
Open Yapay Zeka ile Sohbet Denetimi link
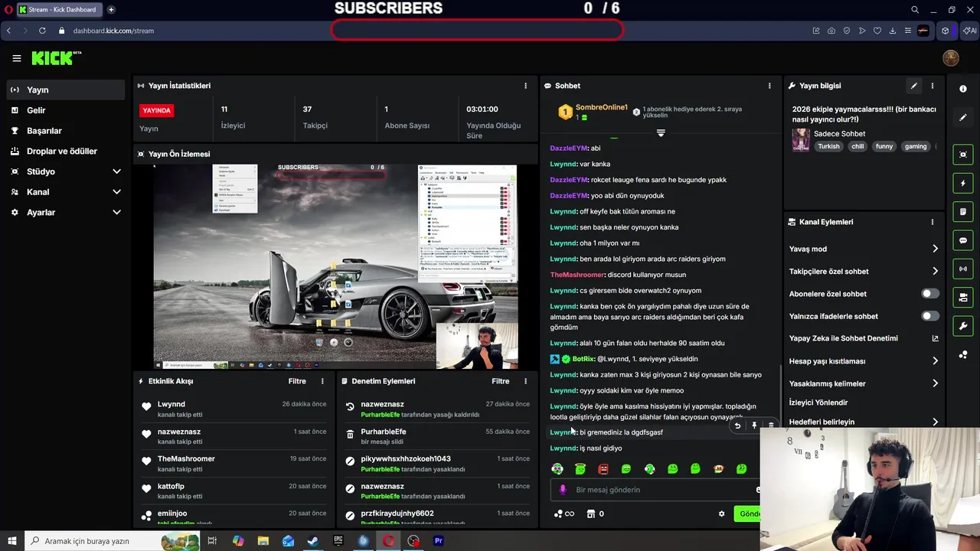[x=864, y=338]
